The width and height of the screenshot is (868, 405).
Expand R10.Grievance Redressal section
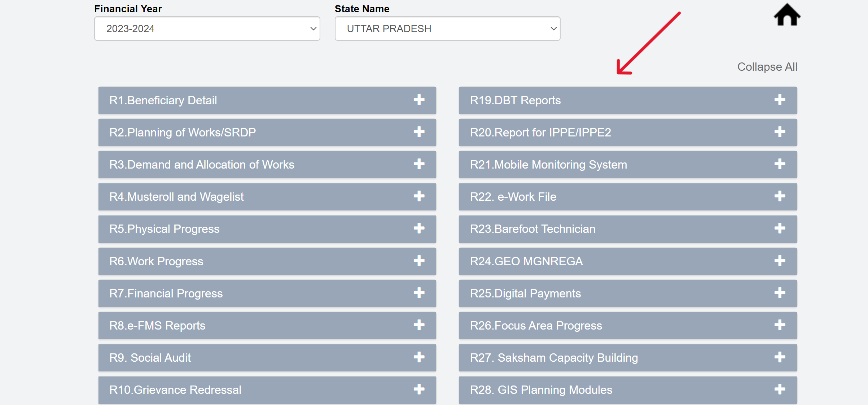pos(267,390)
